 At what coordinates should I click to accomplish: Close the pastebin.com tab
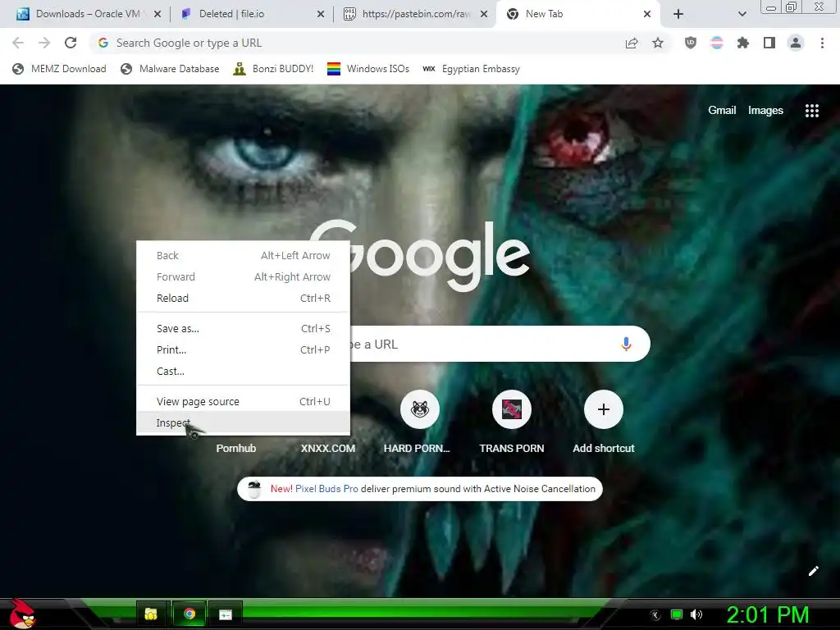[x=484, y=14]
